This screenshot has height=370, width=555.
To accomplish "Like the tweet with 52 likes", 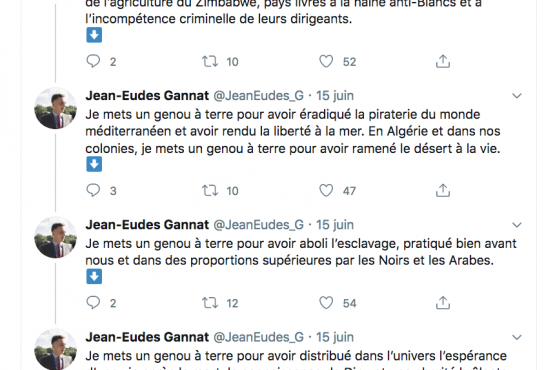I will point(326,61).
